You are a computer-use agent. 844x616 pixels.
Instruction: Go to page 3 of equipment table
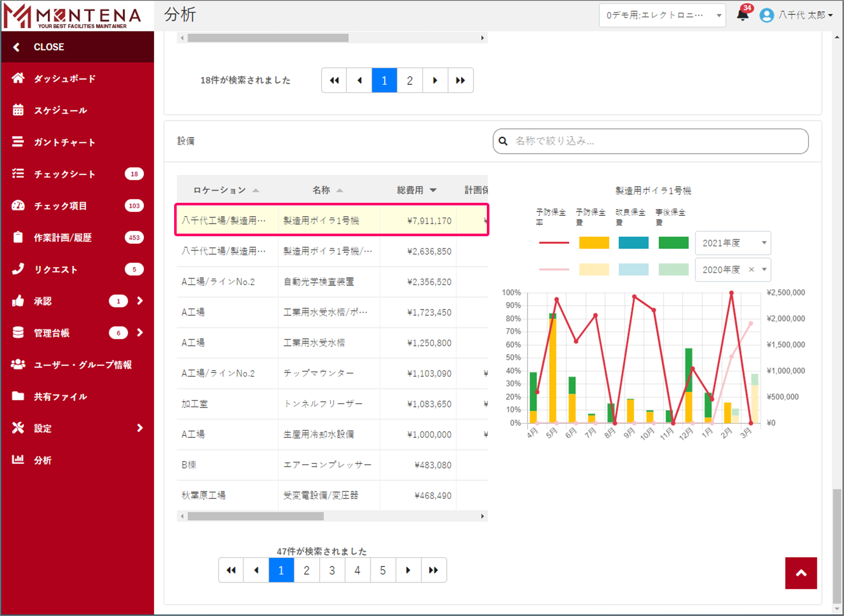332,570
